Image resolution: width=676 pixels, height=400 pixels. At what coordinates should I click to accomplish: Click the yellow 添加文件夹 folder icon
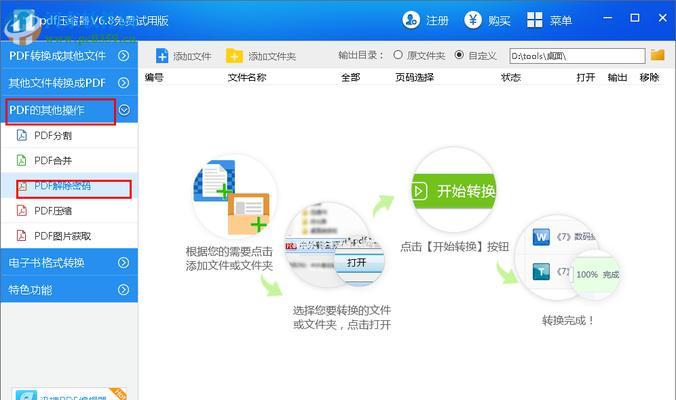coord(234,56)
